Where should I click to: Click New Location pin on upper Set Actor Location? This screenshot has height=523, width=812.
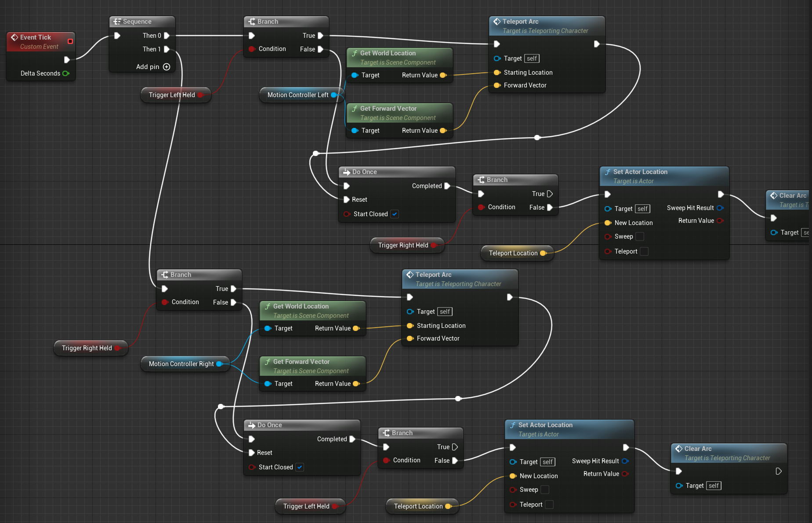coord(608,223)
